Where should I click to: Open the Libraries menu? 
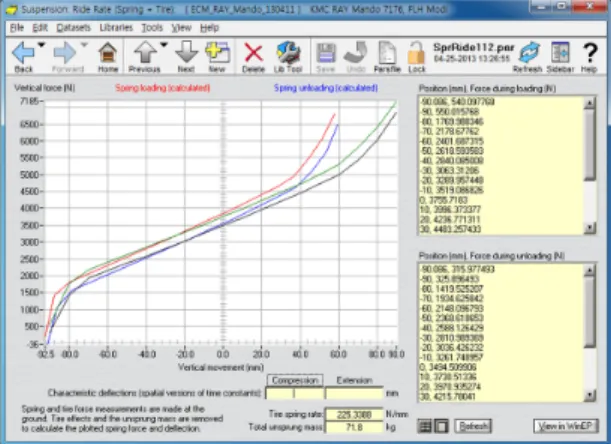(116, 28)
